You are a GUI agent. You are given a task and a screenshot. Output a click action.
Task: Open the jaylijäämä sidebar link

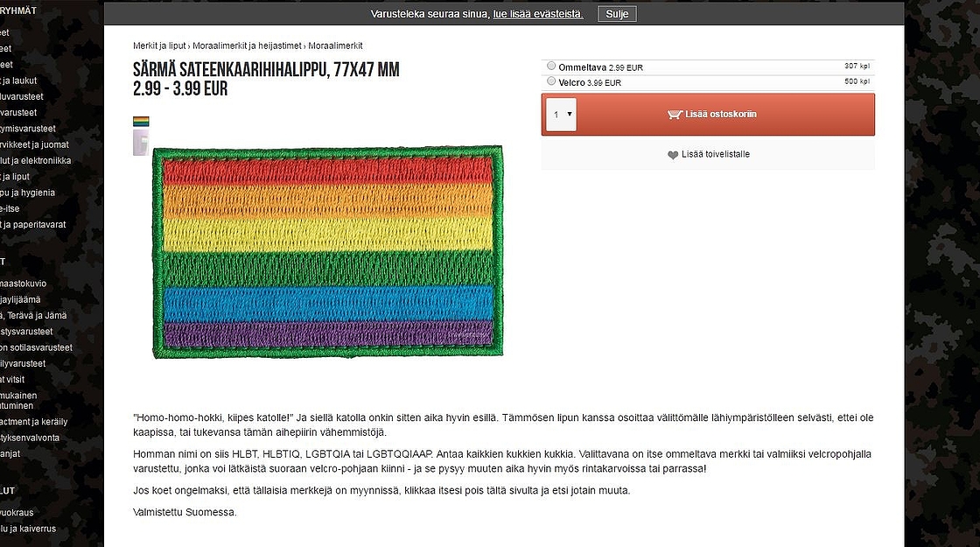pyautogui.click(x=21, y=299)
